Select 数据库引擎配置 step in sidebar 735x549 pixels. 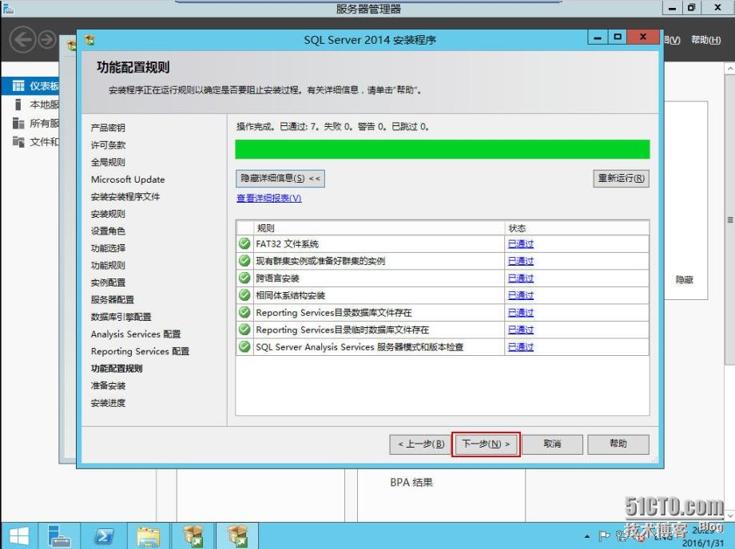coord(121,317)
